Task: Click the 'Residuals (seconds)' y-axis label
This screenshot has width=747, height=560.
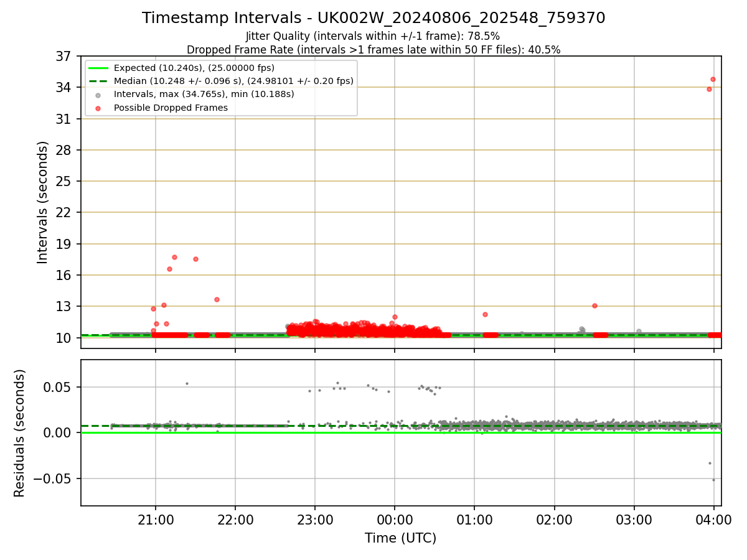Action: 20,433
